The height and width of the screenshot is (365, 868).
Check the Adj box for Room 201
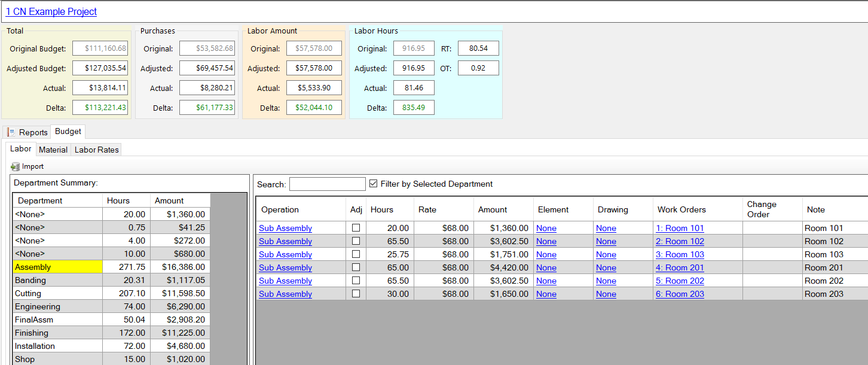tap(356, 267)
